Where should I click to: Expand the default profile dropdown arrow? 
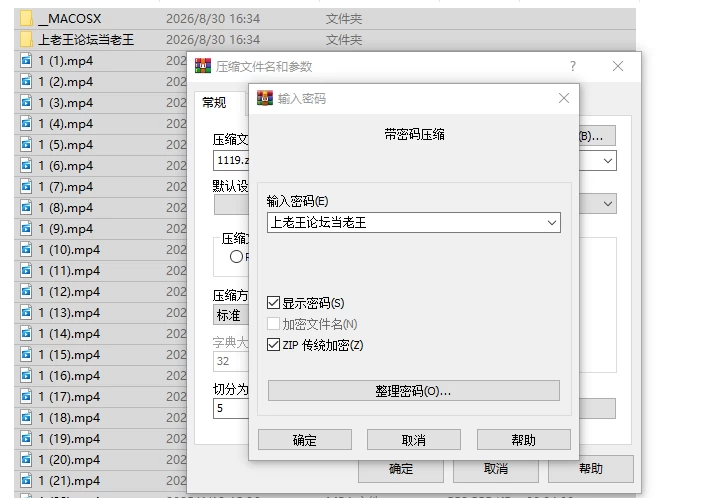tap(608, 204)
